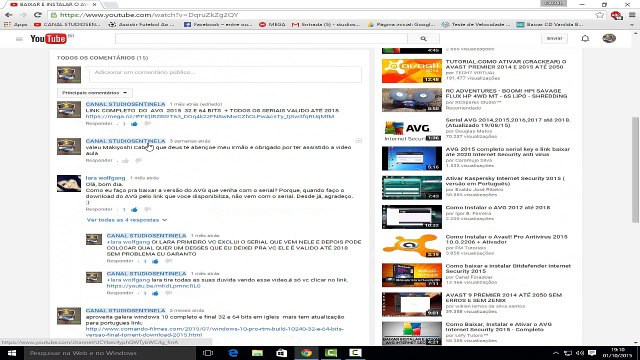The height and width of the screenshot is (360, 640).
Task: Open the comando-filmes Windows 10 link
Action: point(214,332)
